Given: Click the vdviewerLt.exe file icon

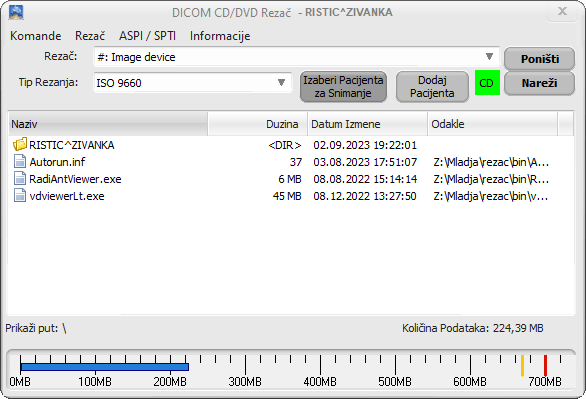Looking at the screenshot, I should click(x=20, y=196).
